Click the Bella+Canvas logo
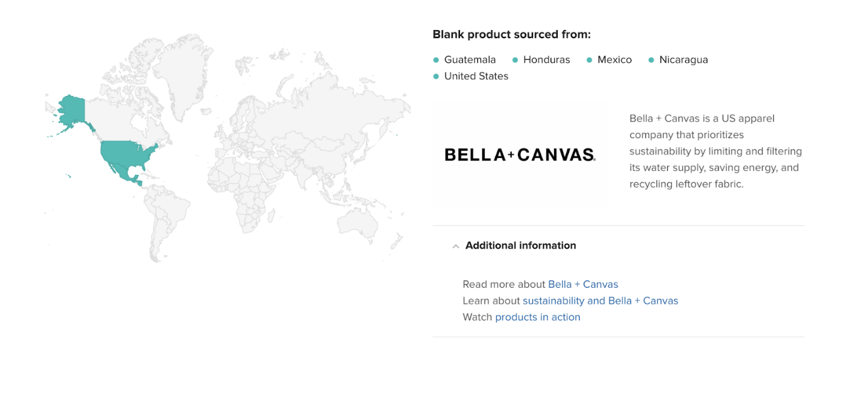Viewport: 868px width, 397px height. (520, 154)
